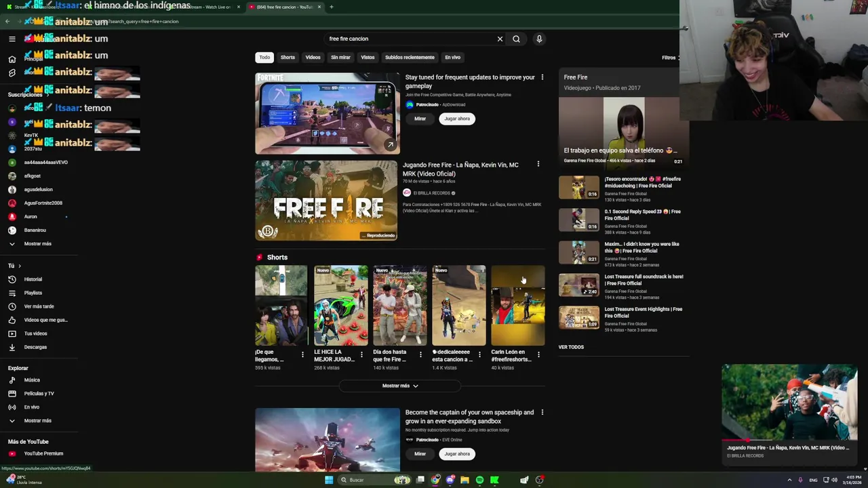Click Mirar on EVE Online ad

(x=420, y=454)
